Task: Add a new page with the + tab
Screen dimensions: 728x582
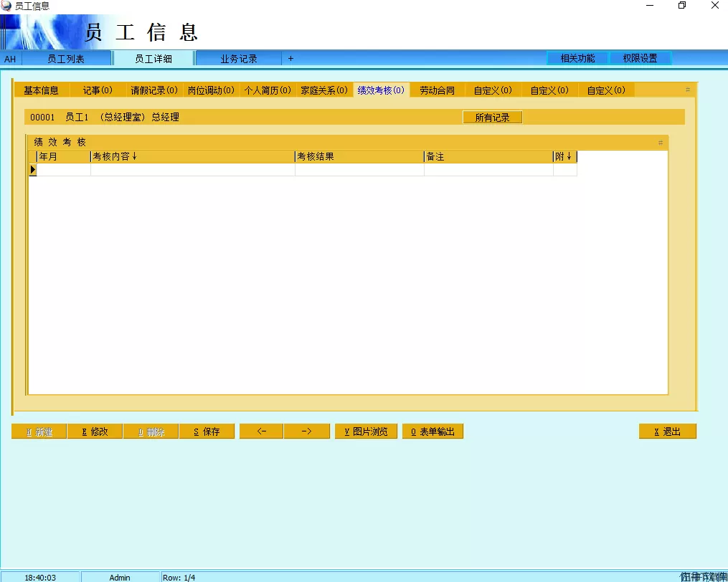Action: 290,59
